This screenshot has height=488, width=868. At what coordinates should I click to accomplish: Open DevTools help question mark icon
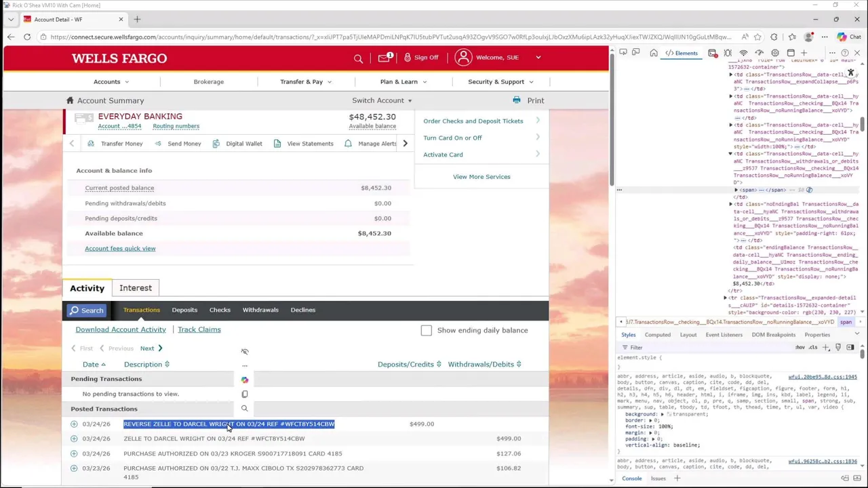(844, 53)
